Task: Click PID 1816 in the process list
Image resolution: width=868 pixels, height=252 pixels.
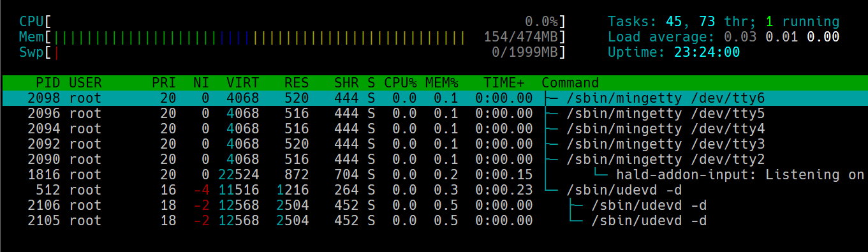Action: coord(44,175)
